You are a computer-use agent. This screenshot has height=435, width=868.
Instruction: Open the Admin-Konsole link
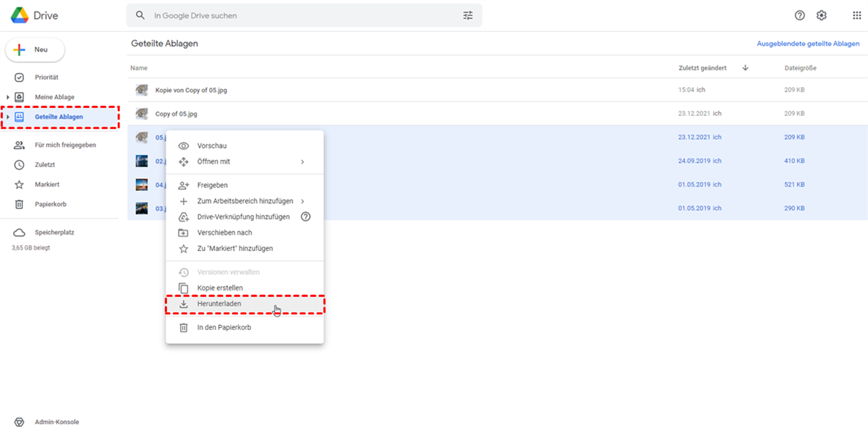point(56,422)
